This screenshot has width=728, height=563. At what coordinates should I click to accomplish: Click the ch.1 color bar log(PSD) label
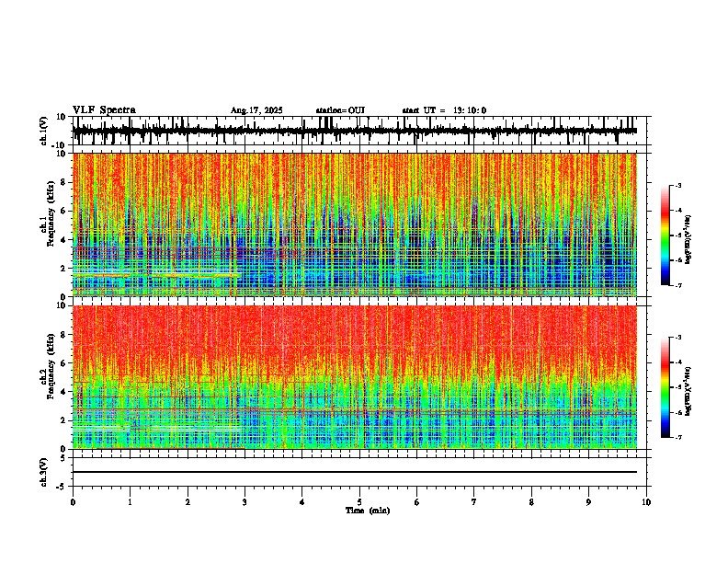(688, 239)
